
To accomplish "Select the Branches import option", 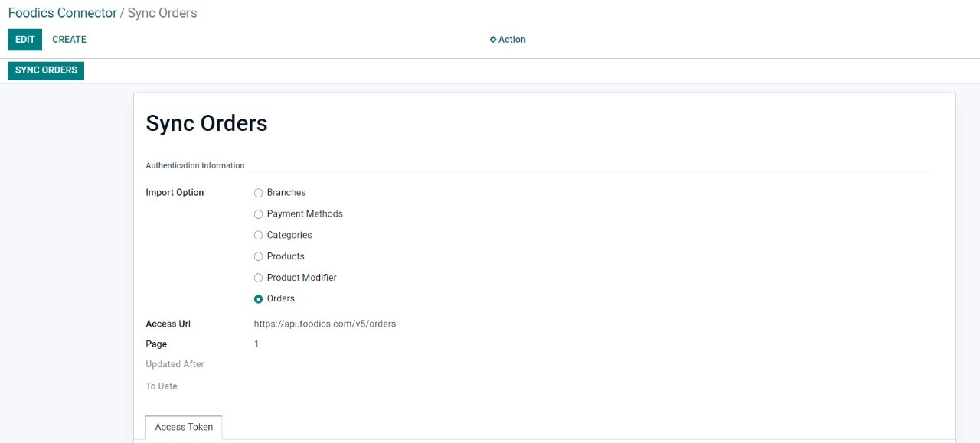I will point(259,193).
